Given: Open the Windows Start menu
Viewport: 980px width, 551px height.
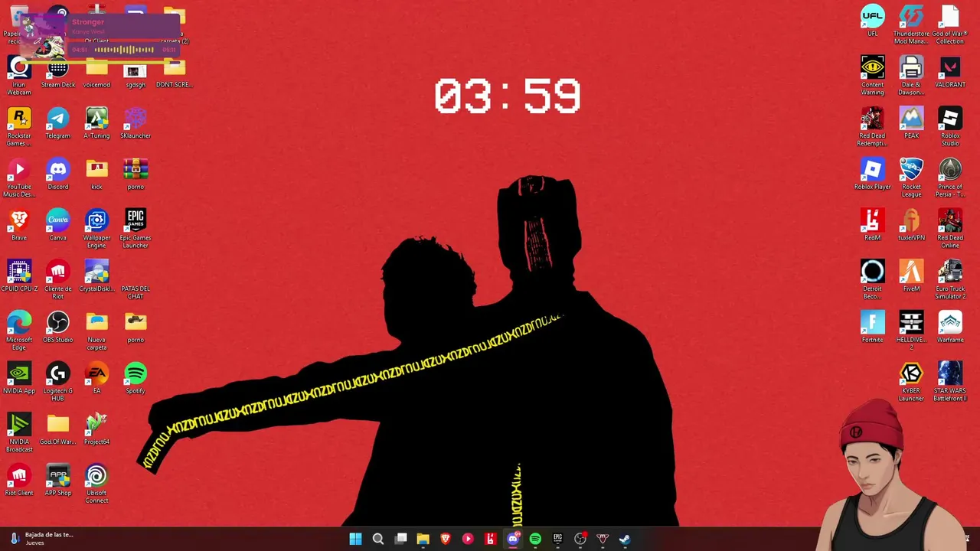Looking at the screenshot, I should pyautogui.click(x=355, y=539).
